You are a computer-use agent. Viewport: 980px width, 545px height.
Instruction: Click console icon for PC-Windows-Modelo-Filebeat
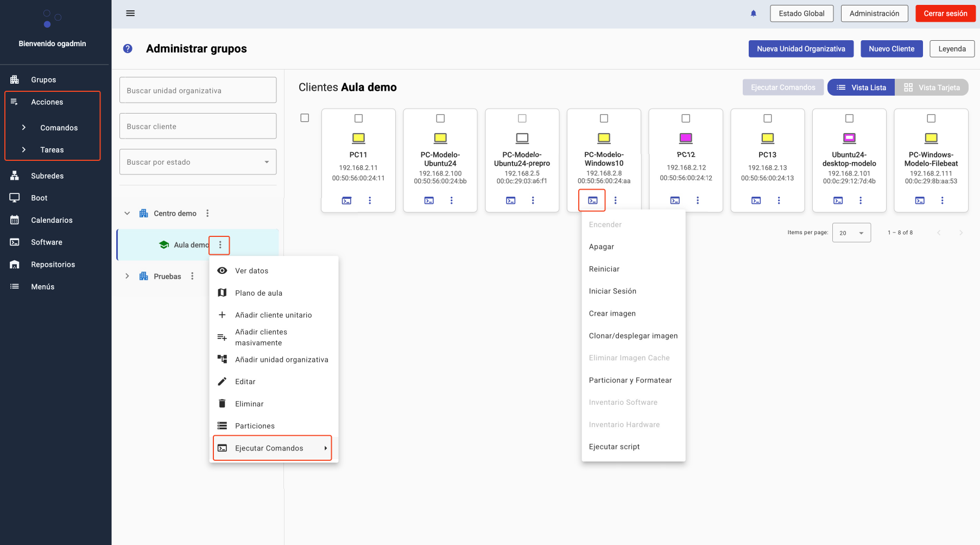(x=920, y=201)
